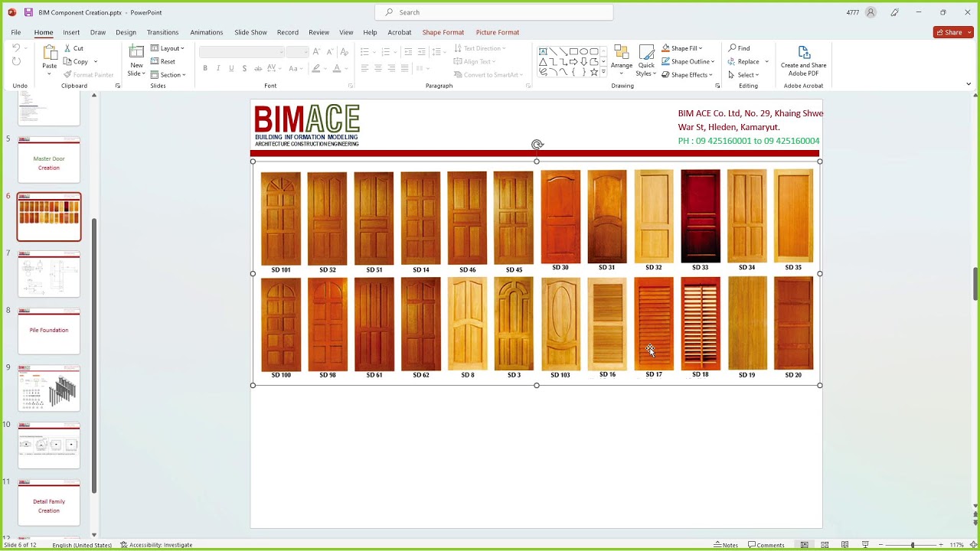
Task: Toggle Bold formatting
Action: point(205,68)
